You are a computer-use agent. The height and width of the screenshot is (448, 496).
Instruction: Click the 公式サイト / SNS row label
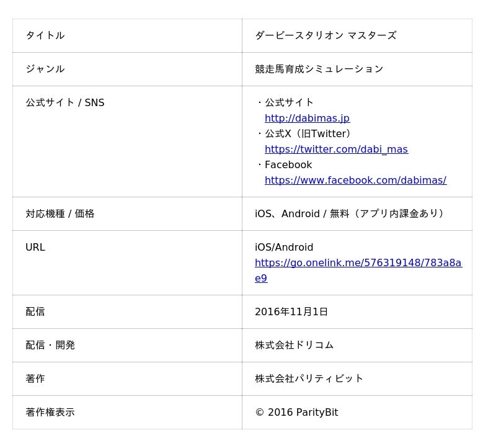(65, 102)
